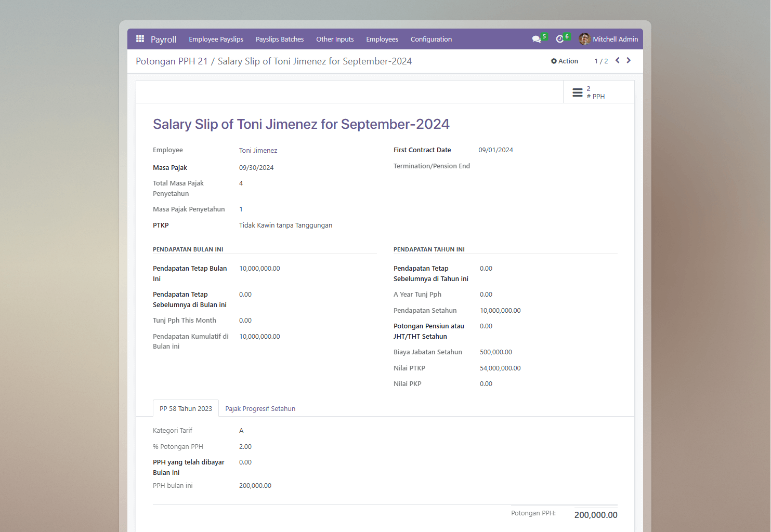Screen dimensions: 771x532
Task: Click PPH bulan ini value 200,000.00
Action: point(255,485)
